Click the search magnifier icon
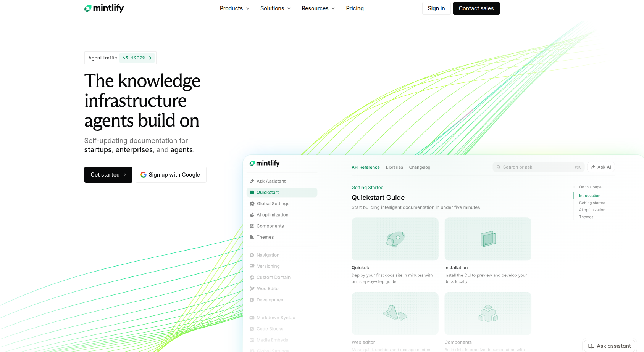The height and width of the screenshot is (352, 644). (499, 167)
